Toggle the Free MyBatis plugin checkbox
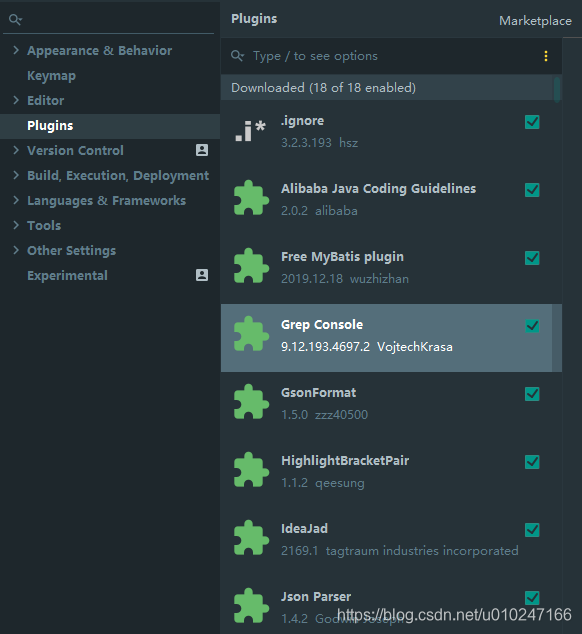 tap(532, 258)
